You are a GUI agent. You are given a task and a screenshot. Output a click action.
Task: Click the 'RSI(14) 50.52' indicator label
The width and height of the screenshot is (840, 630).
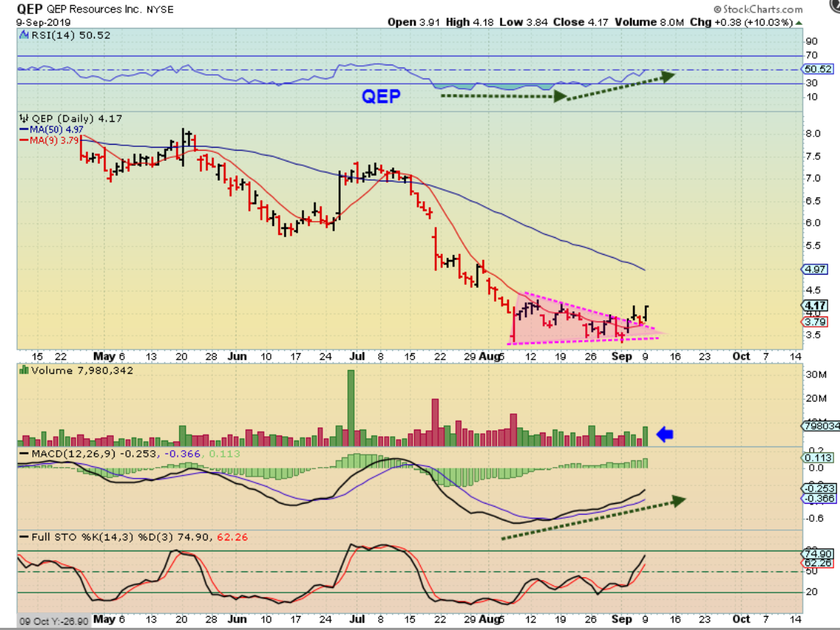pyautogui.click(x=70, y=35)
